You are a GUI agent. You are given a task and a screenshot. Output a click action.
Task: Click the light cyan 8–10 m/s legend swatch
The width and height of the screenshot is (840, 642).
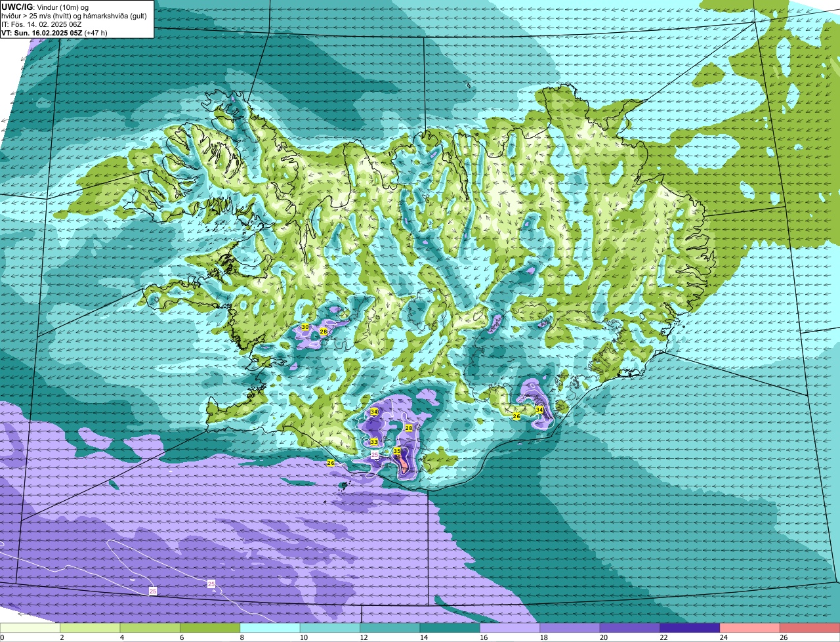click(270, 628)
